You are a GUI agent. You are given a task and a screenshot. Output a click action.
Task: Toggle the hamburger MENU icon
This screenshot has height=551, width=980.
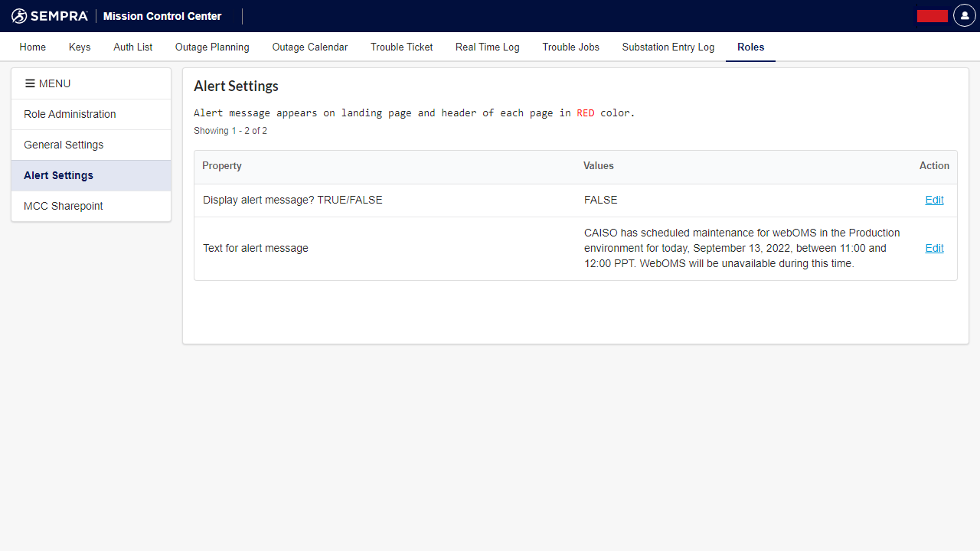click(31, 83)
